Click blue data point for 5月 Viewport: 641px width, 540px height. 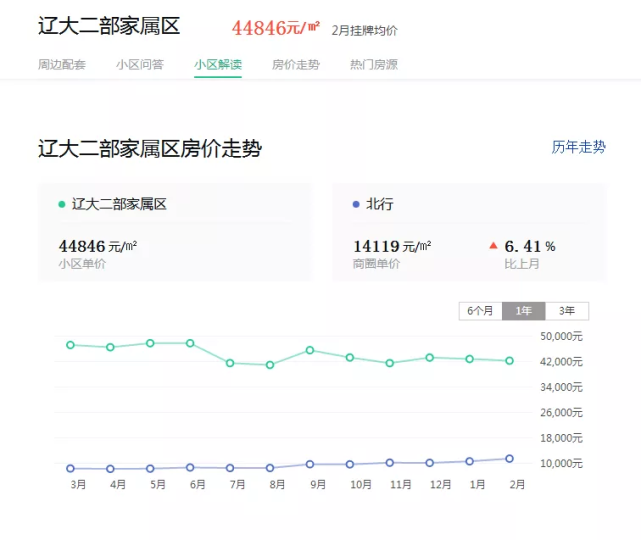click(150, 468)
